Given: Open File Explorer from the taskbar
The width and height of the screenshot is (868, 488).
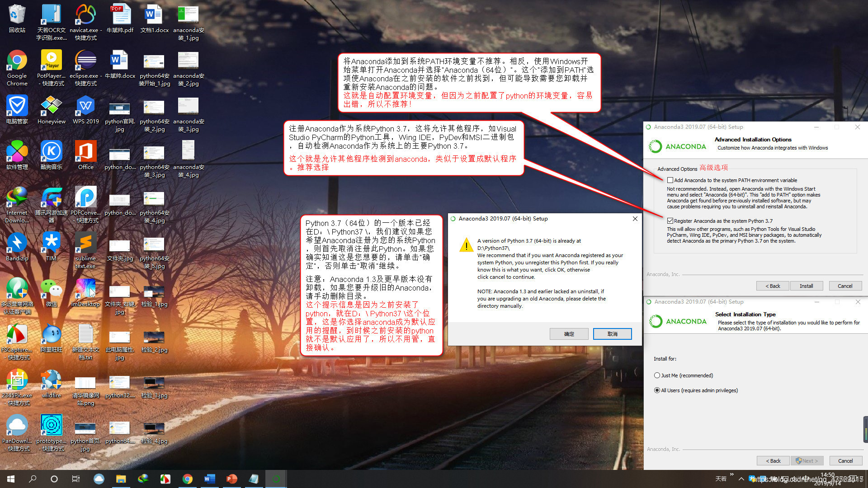Looking at the screenshot, I should pyautogui.click(x=121, y=479).
